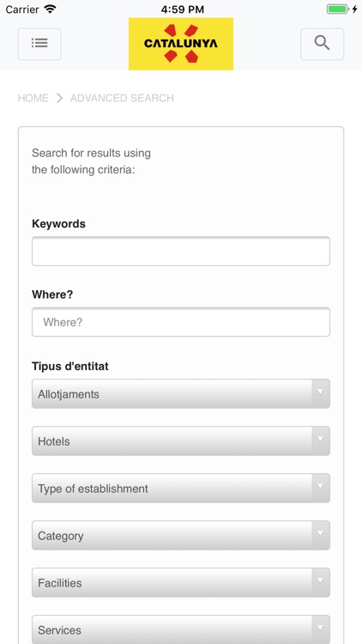Screen dimensions: 362x644
Task: Tap the Catalunya logo
Action: 181,44
